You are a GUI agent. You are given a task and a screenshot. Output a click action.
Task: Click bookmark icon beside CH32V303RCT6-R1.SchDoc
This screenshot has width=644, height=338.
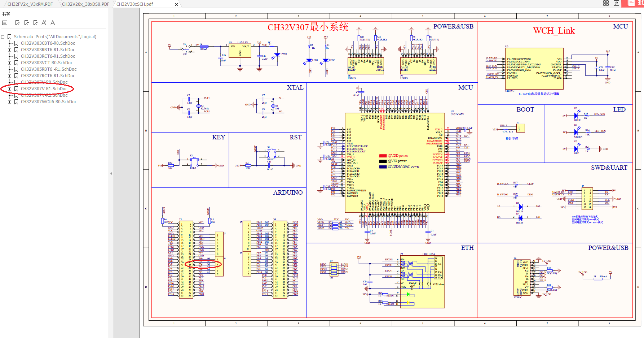coord(16,56)
